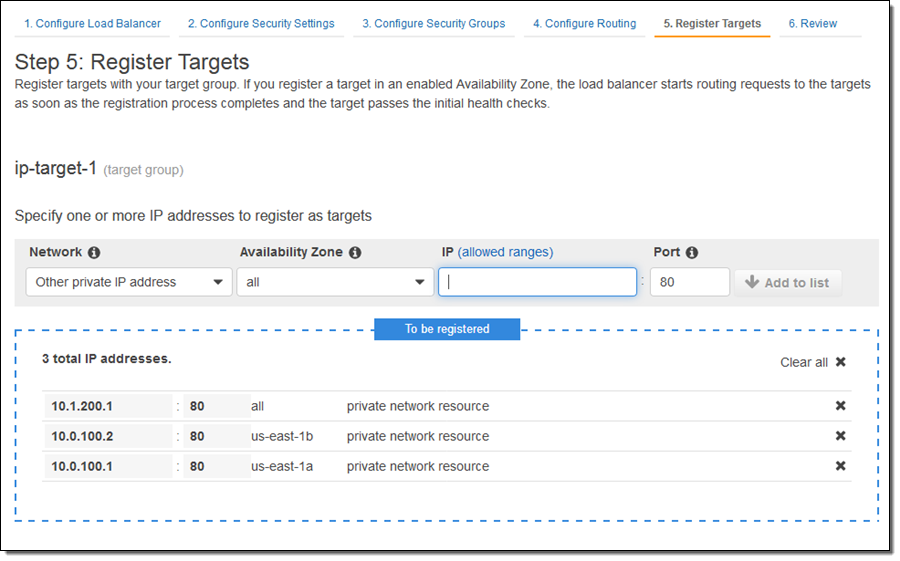This screenshot has width=900, height=561.
Task: Click the Network info icon
Action: point(94,253)
